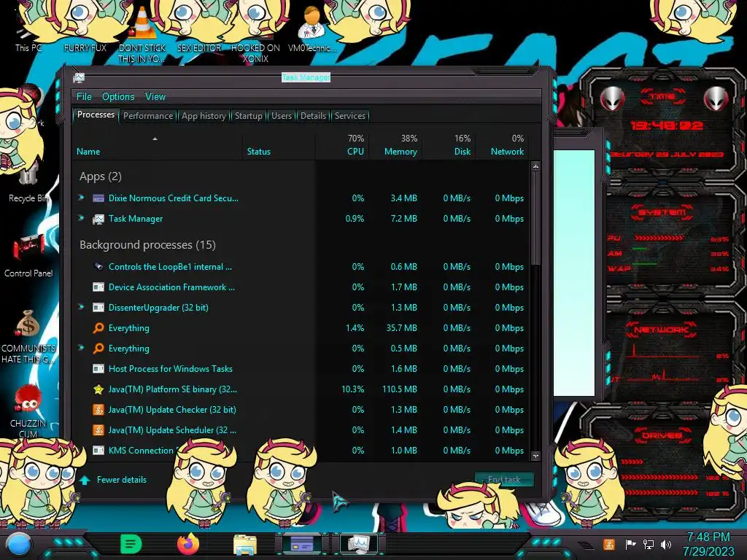Select the Processes tab
The image size is (747, 560).
(x=96, y=114)
